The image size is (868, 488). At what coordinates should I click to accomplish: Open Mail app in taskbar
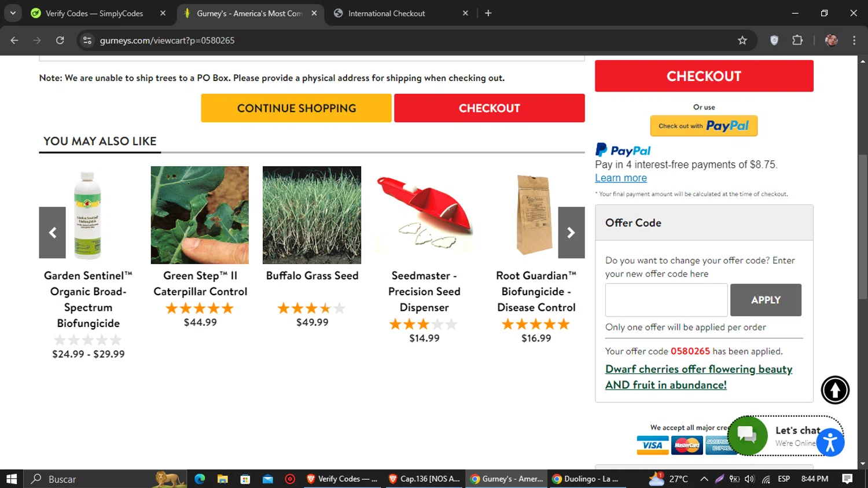coord(267,479)
